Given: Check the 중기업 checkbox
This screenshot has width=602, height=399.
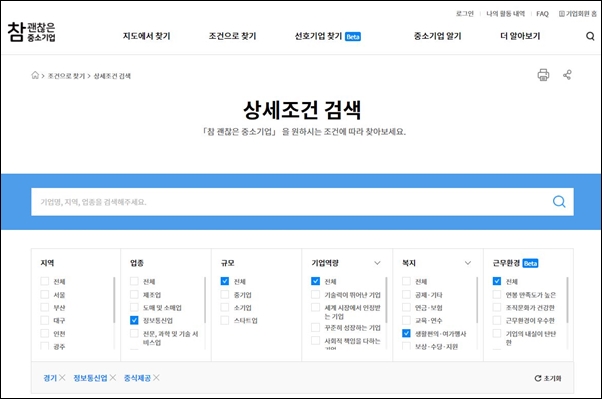Looking at the screenshot, I should (225, 295).
